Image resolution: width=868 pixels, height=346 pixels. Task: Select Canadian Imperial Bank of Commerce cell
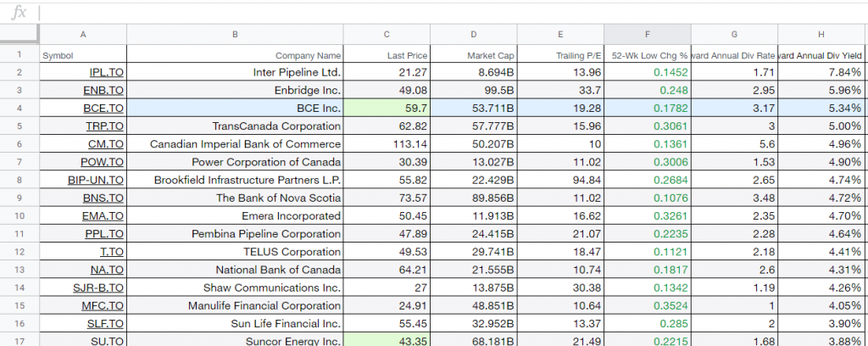coord(235,144)
